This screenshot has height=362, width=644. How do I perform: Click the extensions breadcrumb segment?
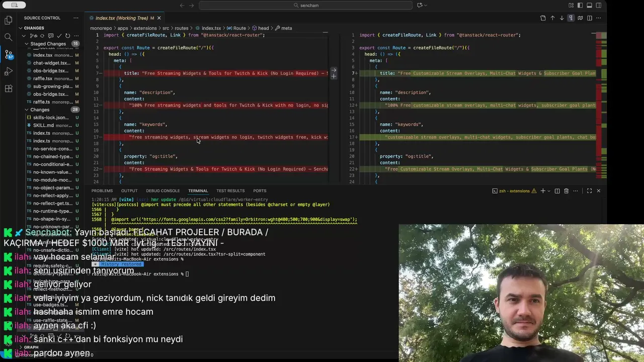(x=145, y=28)
